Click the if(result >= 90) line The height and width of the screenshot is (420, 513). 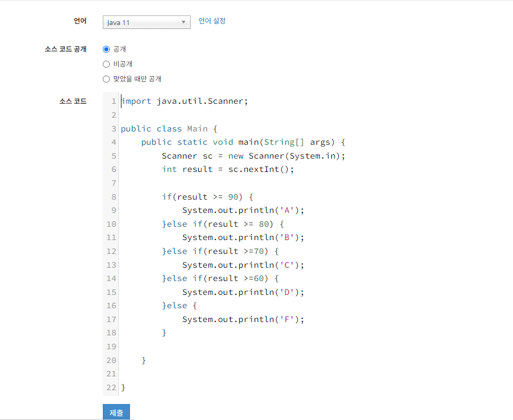(207, 197)
